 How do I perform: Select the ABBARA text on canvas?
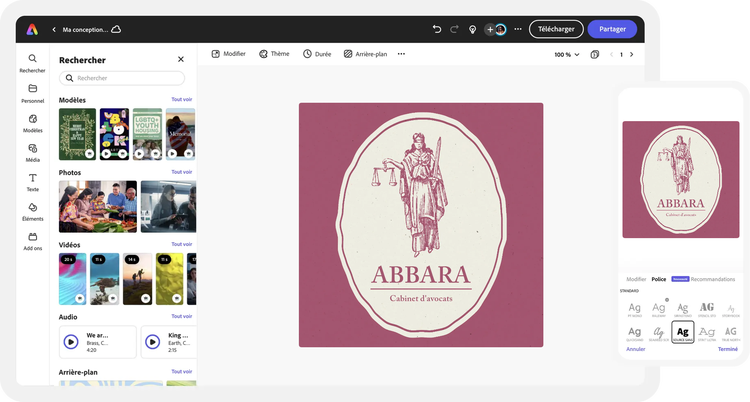tap(421, 275)
